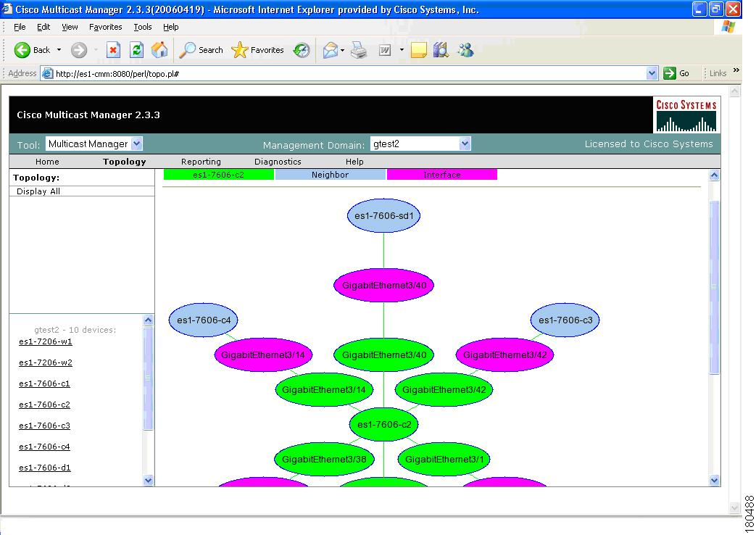Image resolution: width=756 pixels, height=535 pixels.
Task: Open device es1-7606-c2 link in list
Action: pyautogui.click(x=44, y=405)
